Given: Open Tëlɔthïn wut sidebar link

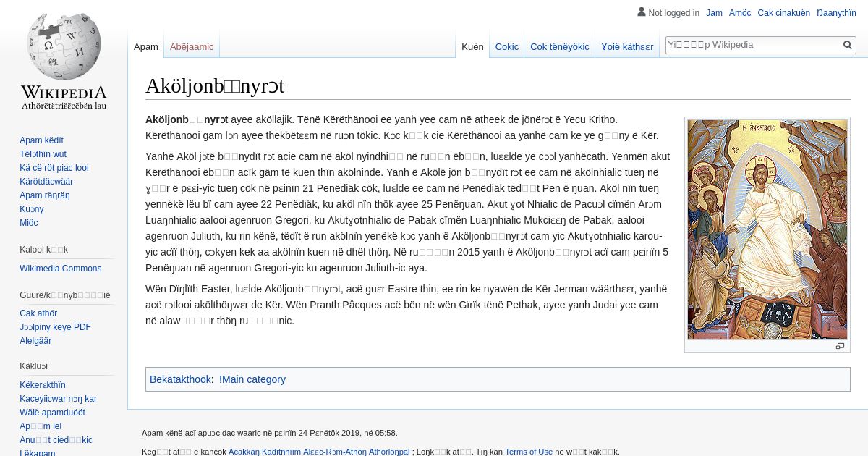Looking at the screenshot, I should 43,154.
